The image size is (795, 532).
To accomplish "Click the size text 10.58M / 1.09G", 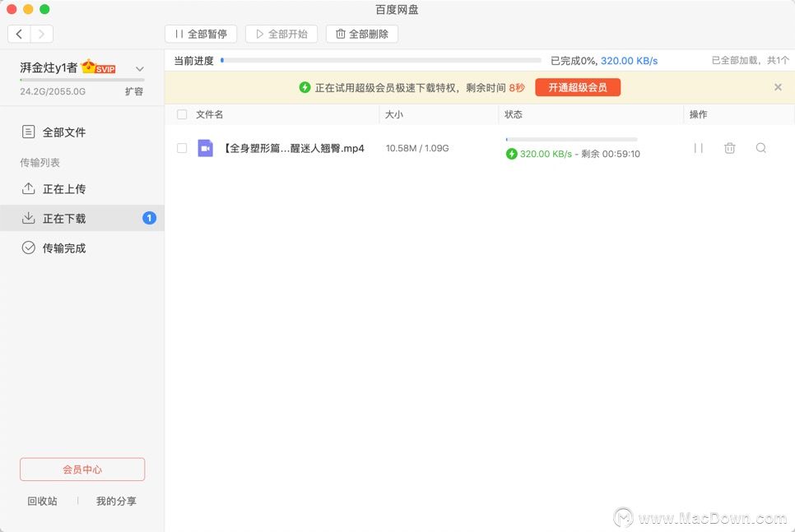I will 417,148.
